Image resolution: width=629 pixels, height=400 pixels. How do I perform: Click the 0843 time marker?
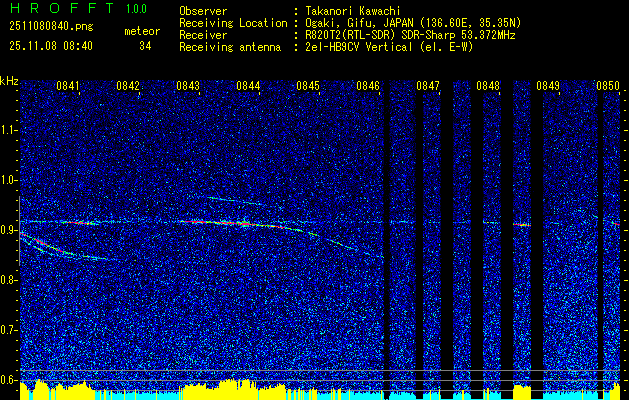188,85
